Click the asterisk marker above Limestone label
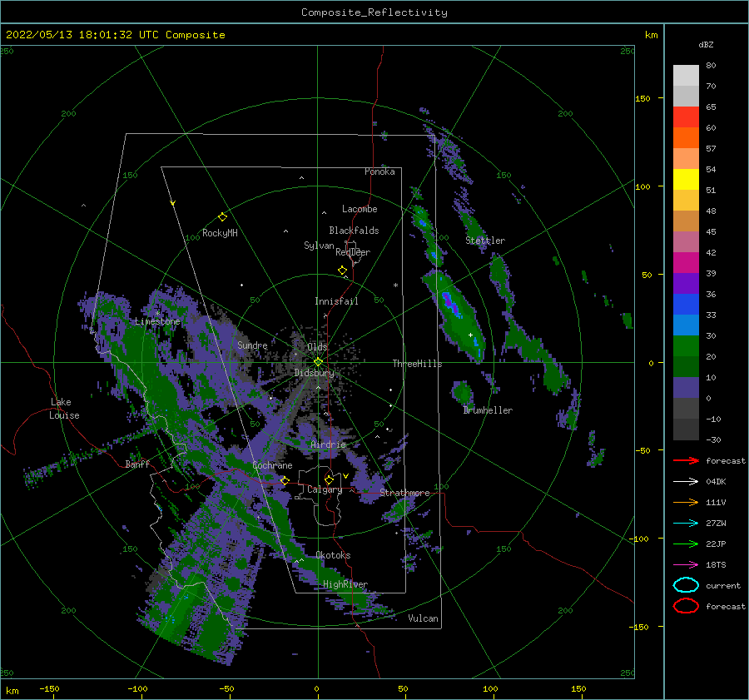The height and width of the screenshot is (700, 749). [x=157, y=314]
